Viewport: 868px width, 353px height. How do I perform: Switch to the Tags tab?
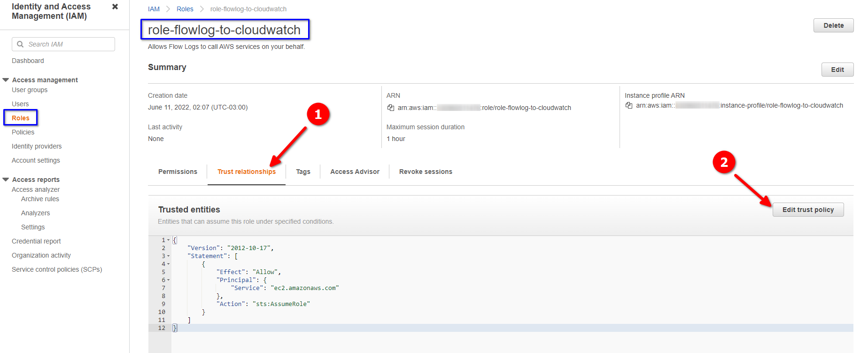tap(303, 172)
